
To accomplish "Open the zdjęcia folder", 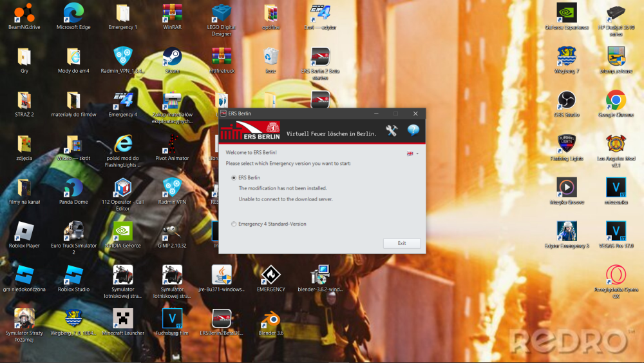I will coord(24,148).
